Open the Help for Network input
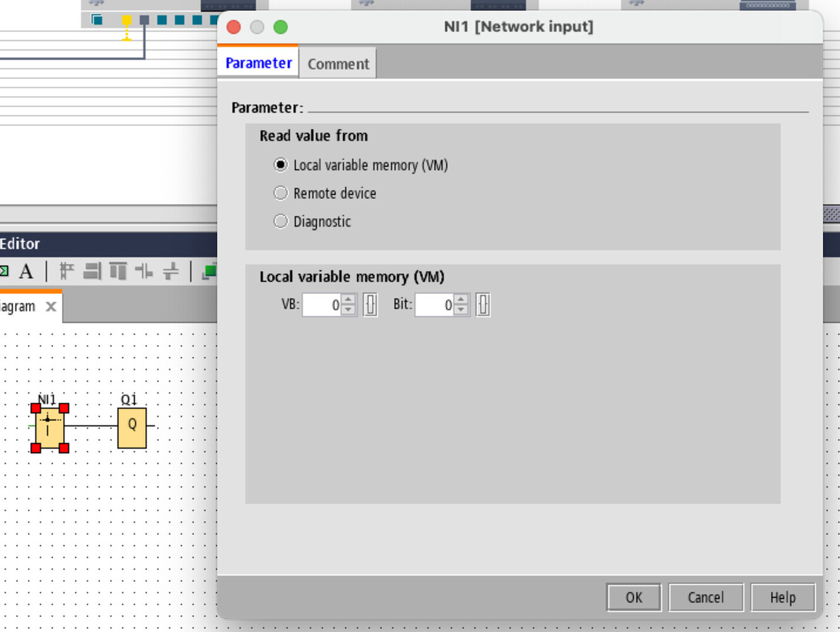Viewport: 840px width, 632px height. [783, 597]
